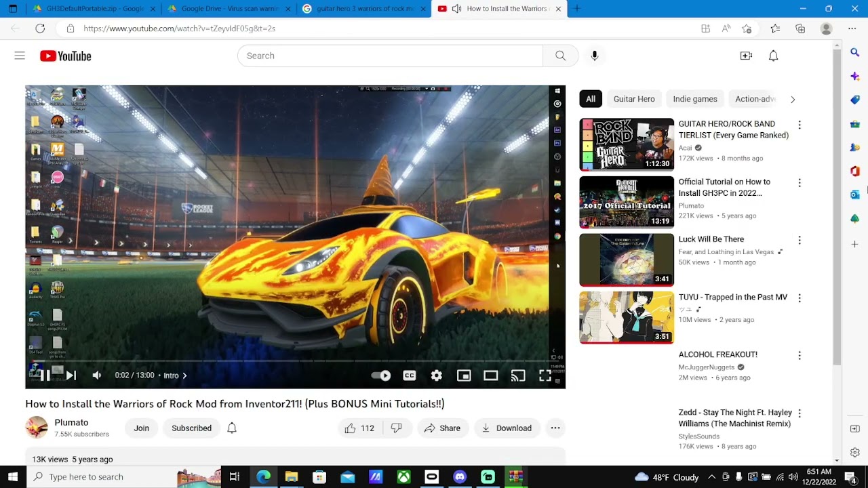Open options for the ALCOHOL FREAKOUT! video
The height and width of the screenshot is (488, 868).
800,355
